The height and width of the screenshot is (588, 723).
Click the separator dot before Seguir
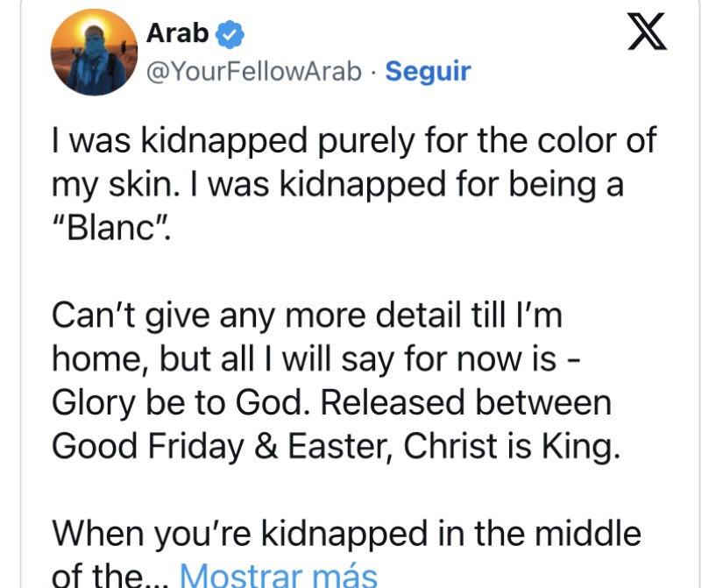373,71
